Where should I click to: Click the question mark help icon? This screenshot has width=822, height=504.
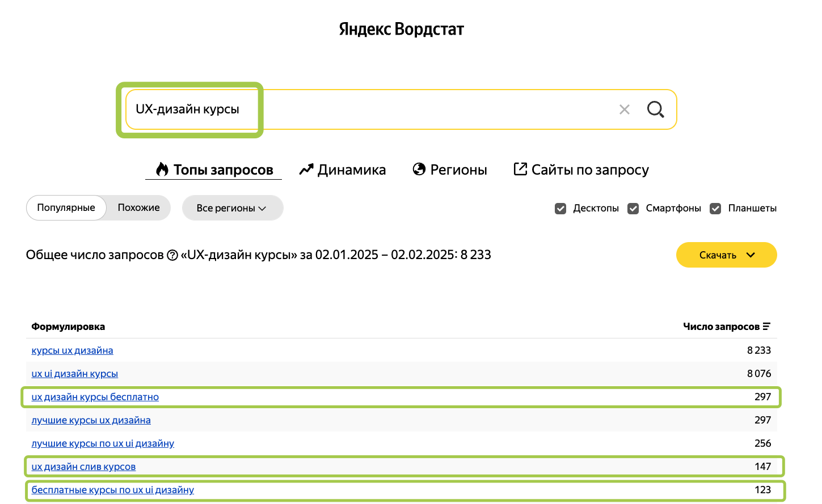pos(172,256)
